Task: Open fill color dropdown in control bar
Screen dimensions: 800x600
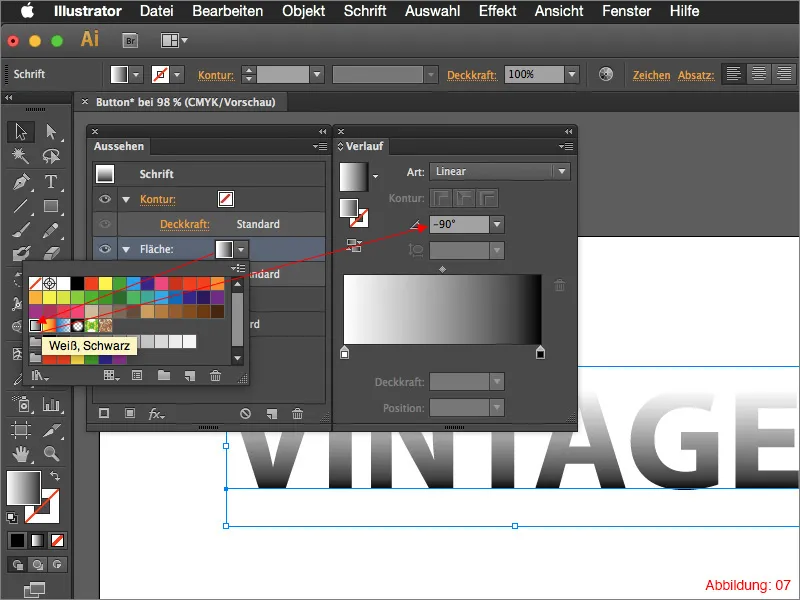Action: [x=136, y=74]
